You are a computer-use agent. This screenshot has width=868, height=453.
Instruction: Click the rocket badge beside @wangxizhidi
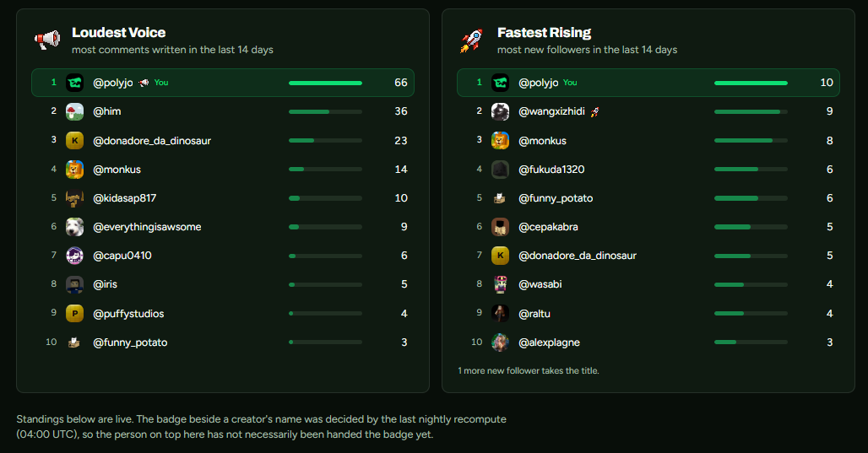click(594, 111)
